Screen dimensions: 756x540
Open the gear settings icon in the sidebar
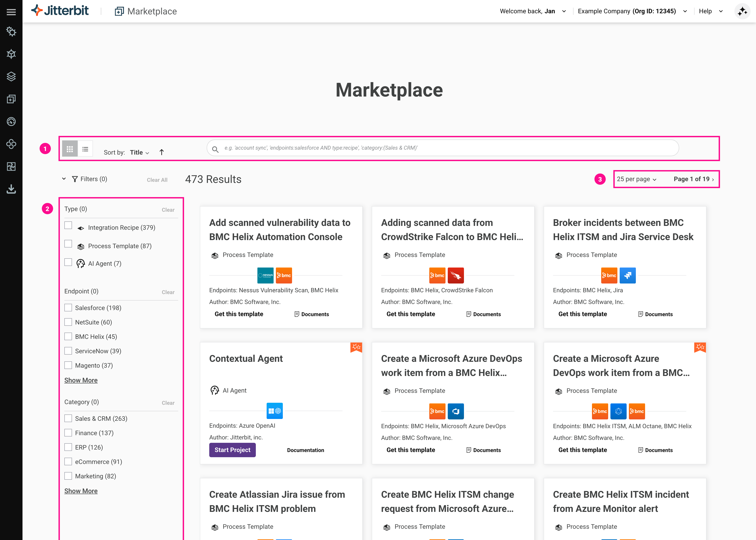click(11, 31)
